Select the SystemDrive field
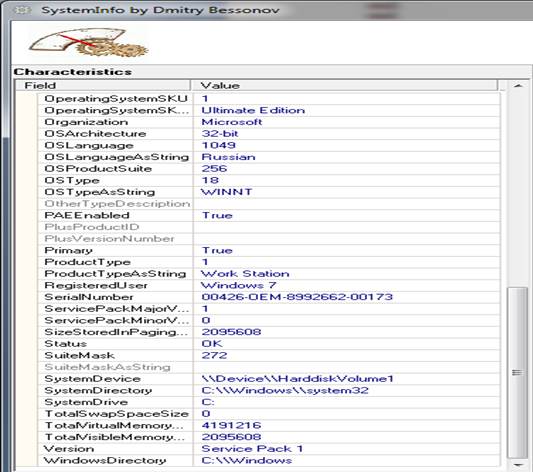 coord(86,402)
